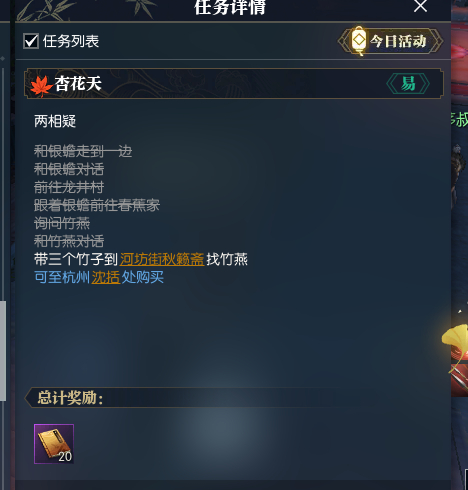
Task: Follow the 沈括 NPC link
Action: [106, 277]
